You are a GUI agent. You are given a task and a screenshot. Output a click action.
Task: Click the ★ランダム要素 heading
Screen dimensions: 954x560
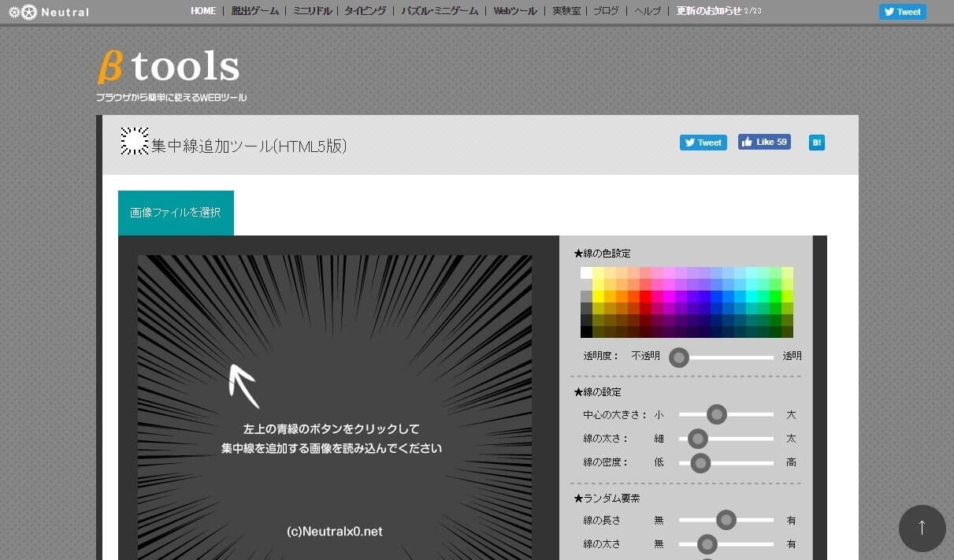pos(607,499)
